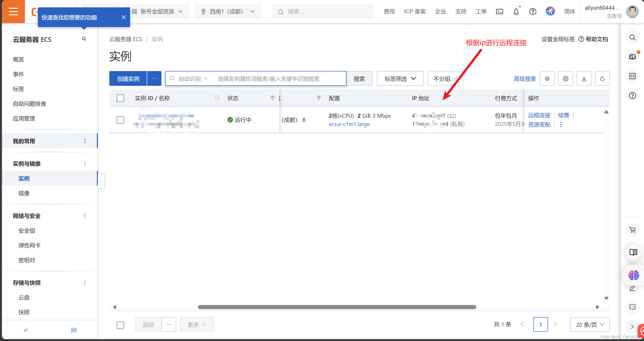644x341 pixels.
Task: Open the documentation book icon
Action: pos(633,252)
